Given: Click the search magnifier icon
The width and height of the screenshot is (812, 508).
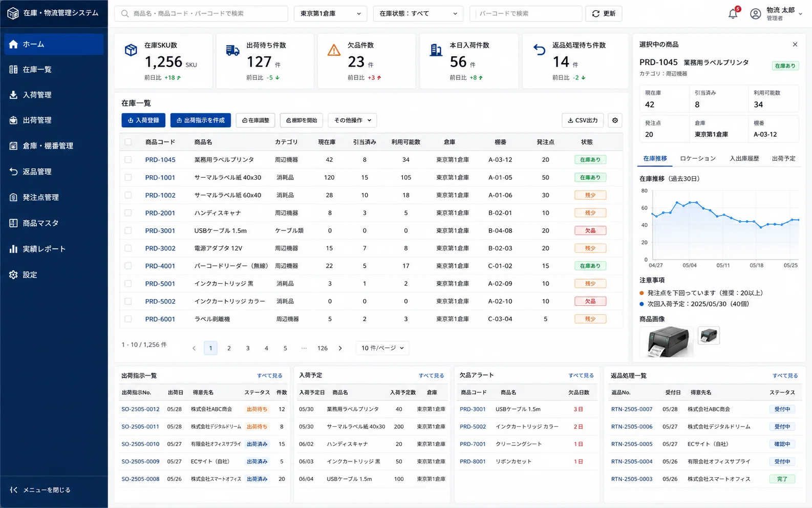Looking at the screenshot, I should (125, 14).
